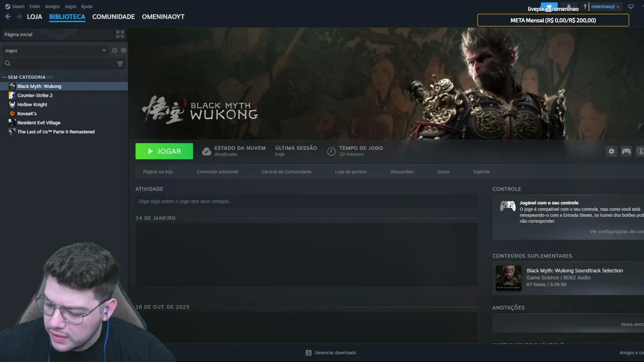Open the Suporte link
644x362 pixels.
click(481, 171)
